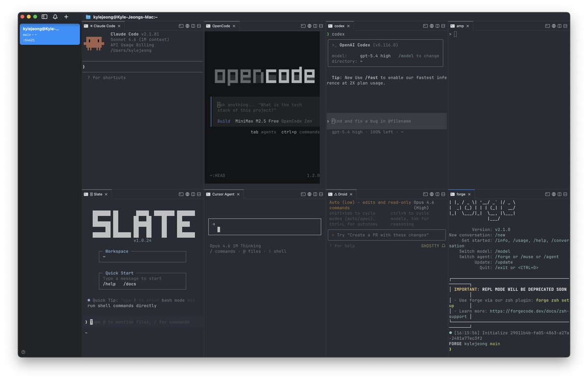Focus Droid 'Create a PR' prompt field
This screenshot has height=381, width=588.
point(387,235)
